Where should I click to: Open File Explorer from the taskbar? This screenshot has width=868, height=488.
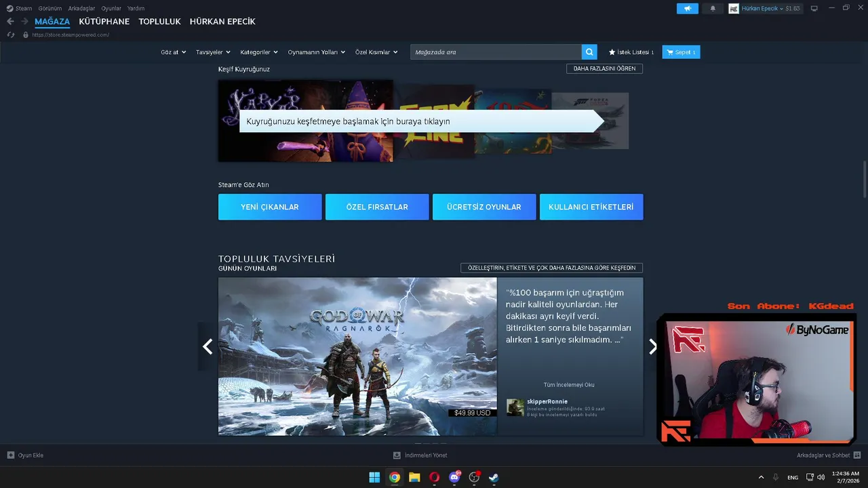[414, 477]
